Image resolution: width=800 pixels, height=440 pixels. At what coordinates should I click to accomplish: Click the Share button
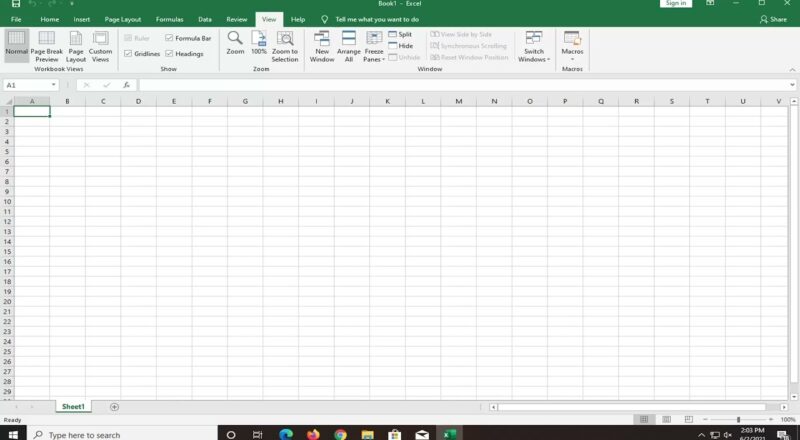pyautogui.click(x=773, y=19)
